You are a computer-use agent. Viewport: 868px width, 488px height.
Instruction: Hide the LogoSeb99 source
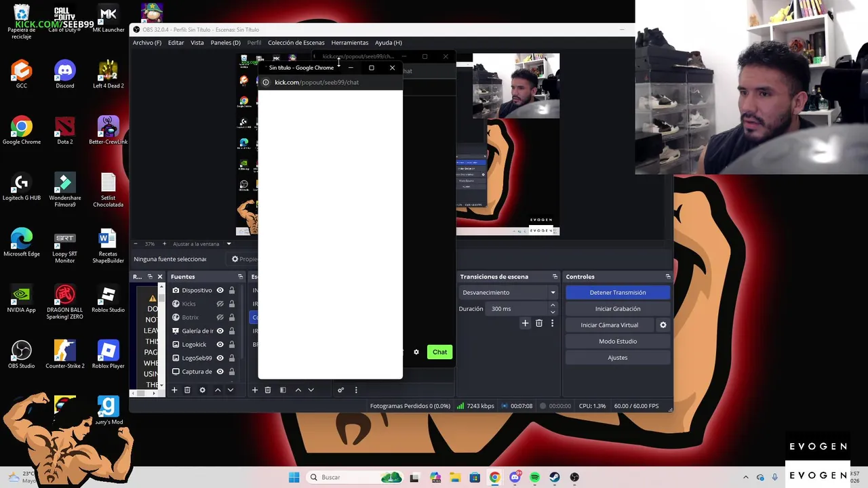(220, 358)
